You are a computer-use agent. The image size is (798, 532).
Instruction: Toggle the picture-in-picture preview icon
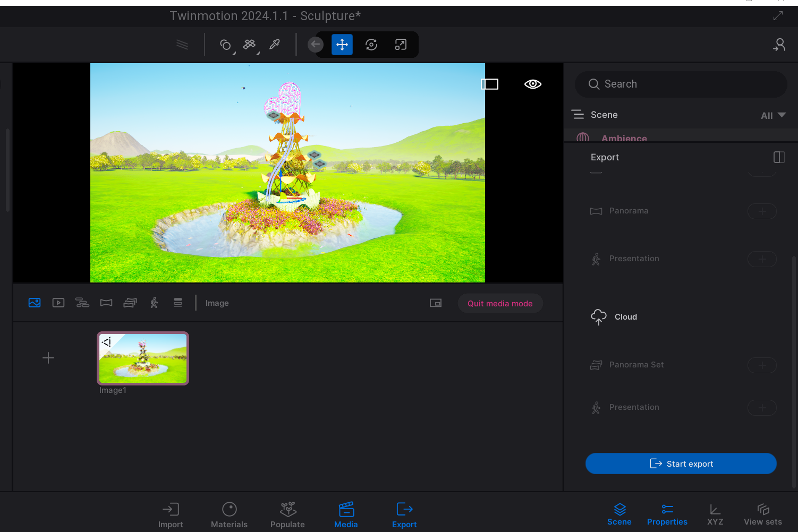click(x=436, y=303)
